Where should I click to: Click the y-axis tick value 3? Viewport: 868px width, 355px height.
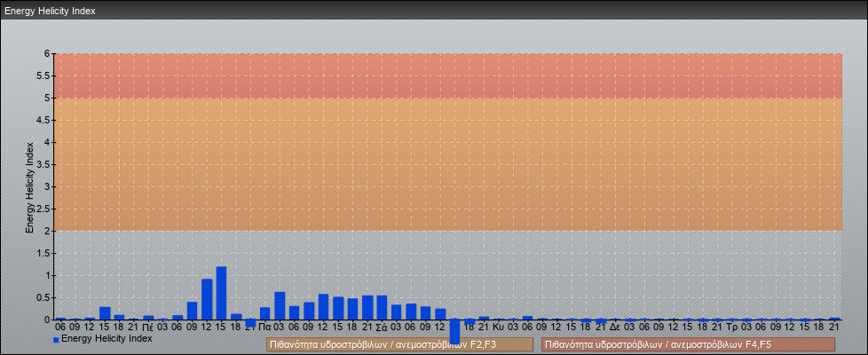[48, 186]
